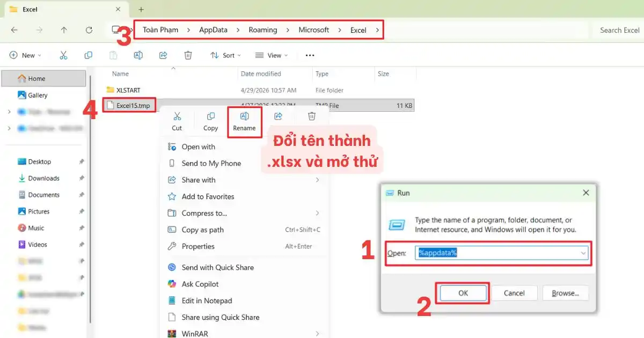The width and height of the screenshot is (644, 338).
Task: Click the Search Excel box
Action: [617, 30]
